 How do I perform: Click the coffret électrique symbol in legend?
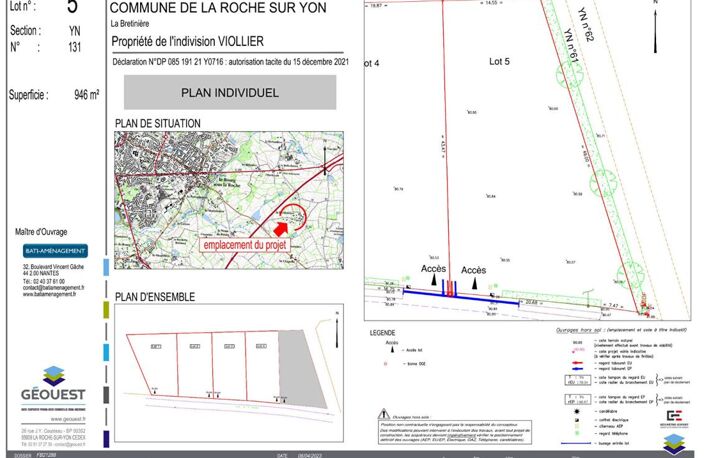click(577, 420)
